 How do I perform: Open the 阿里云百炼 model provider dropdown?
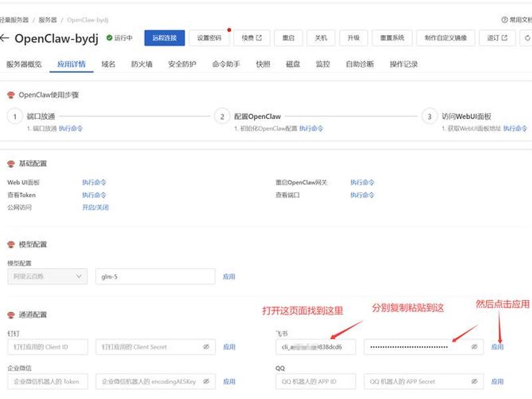[x=47, y=277]
